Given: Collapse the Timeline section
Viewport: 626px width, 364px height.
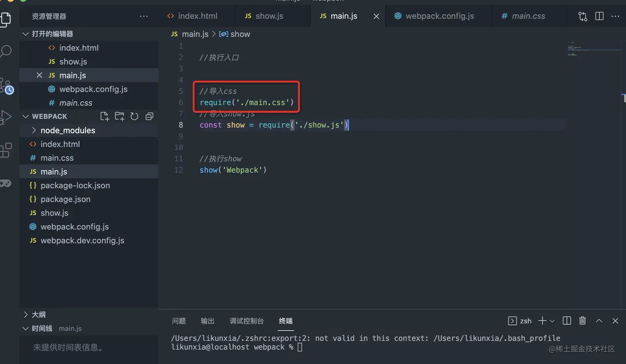Looking at the screenshot, I should 26,328.
